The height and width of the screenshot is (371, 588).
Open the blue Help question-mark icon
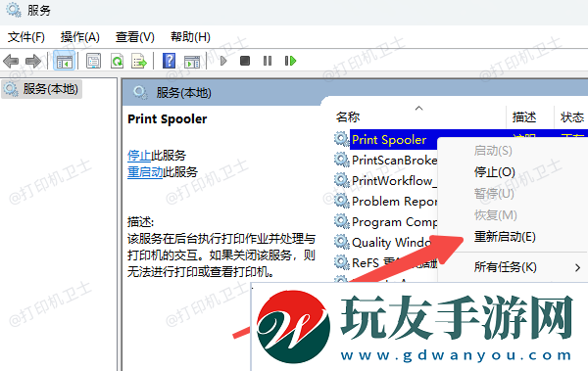[170, 61]
